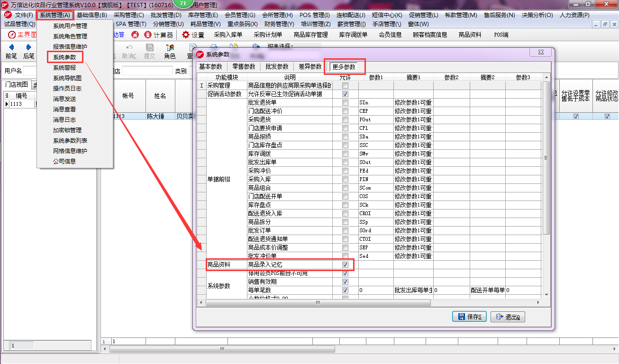Toggle the 销售有效期 checkbox
The height and width of the screenshot is (364, 619).
pyautogui.click(x=346, y=282)
